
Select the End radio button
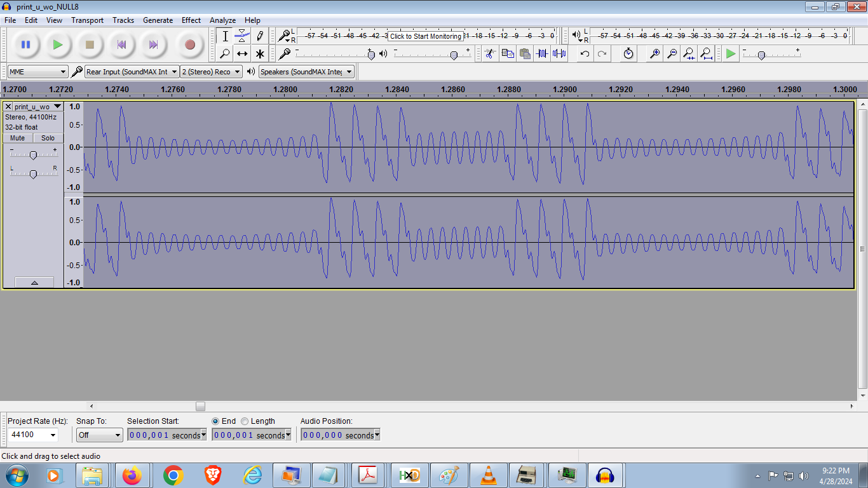tap(215, 421)
